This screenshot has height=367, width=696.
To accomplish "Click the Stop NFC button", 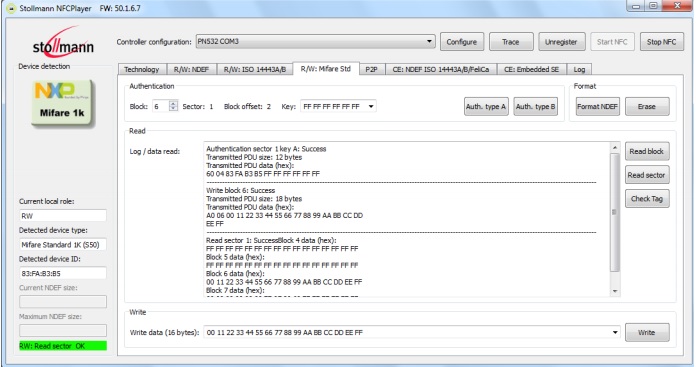I will tap(661, 42).
